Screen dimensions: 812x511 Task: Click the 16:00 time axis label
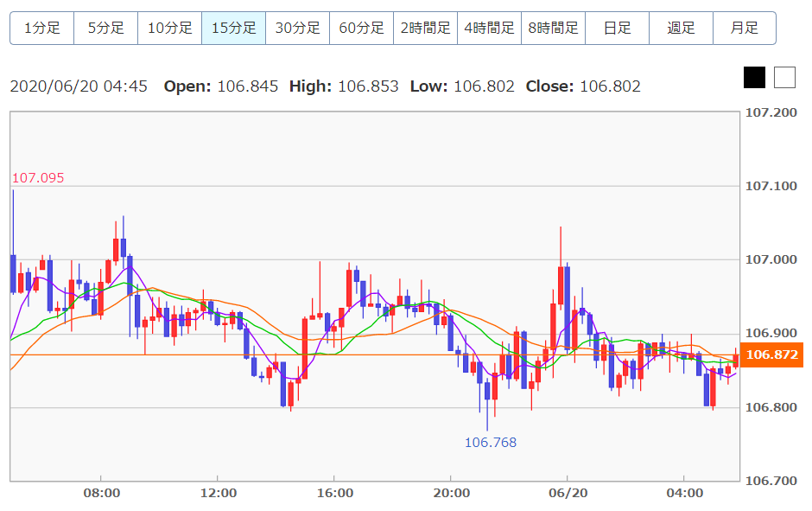pos(335,493)
